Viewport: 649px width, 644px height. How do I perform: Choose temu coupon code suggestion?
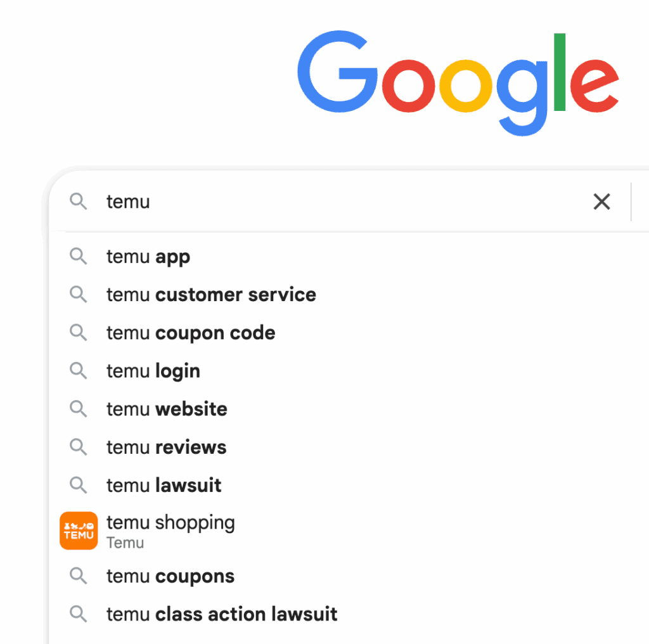[191, 333]
